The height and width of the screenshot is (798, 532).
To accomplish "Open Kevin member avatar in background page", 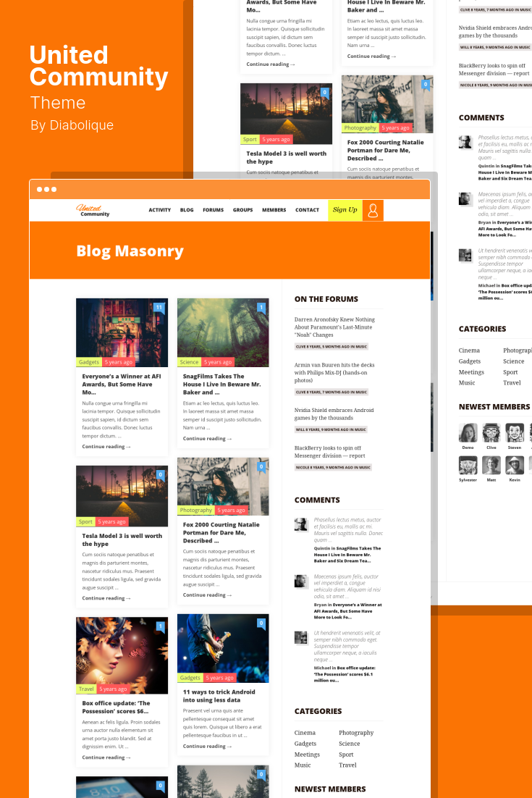I will click(515, 465).
